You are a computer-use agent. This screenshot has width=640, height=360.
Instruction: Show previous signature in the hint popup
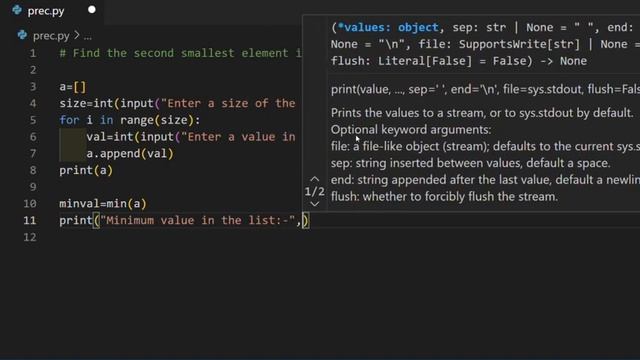point(314,179)
